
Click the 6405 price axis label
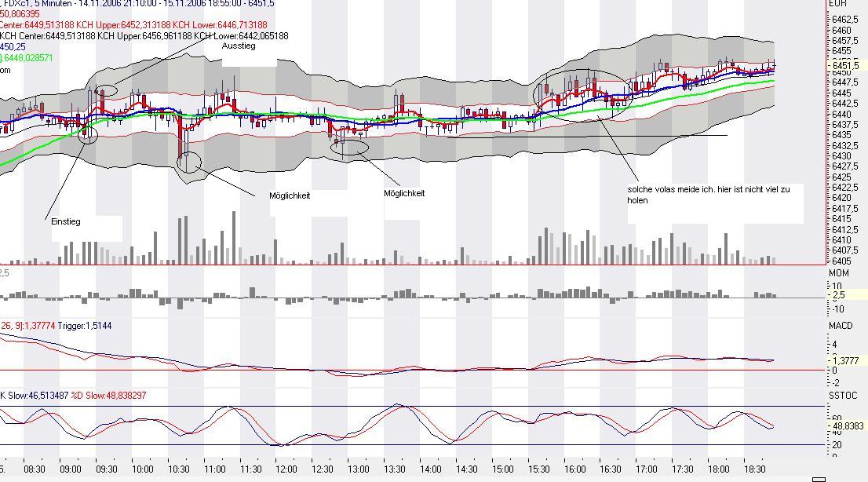point(841,261)
